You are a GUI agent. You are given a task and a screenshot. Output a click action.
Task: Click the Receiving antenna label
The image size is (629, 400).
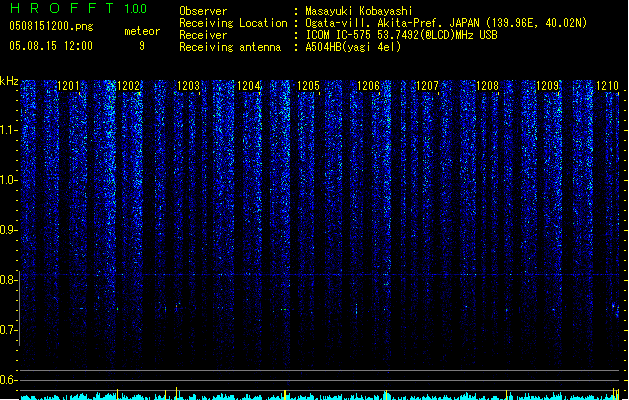coord(230,47)
